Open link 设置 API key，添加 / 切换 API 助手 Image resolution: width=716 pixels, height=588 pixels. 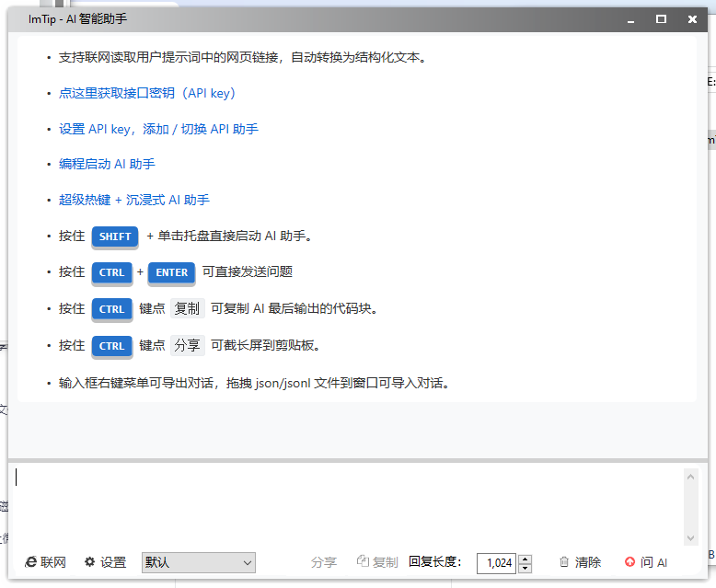tap(158, 129)
